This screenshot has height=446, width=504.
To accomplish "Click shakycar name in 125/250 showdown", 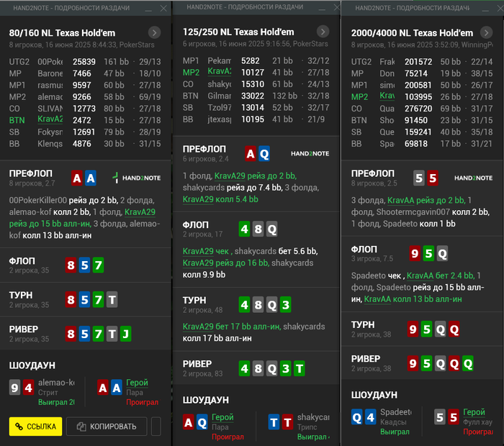I will pyautogui.click(x=313, y=417).
